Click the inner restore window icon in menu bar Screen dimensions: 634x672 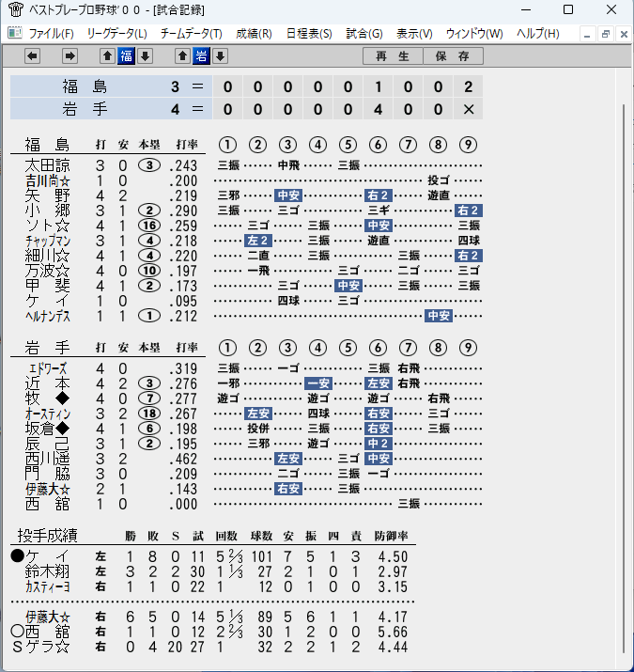pyautogui.click(x=606, y=34)
